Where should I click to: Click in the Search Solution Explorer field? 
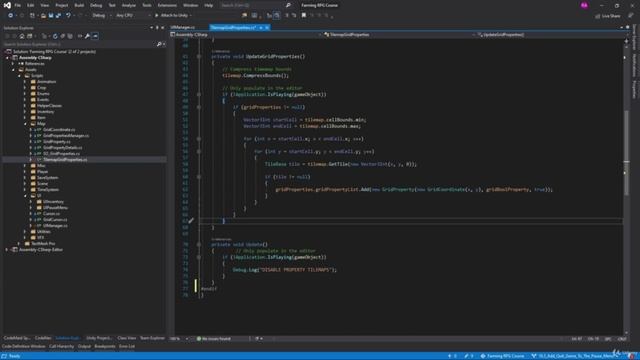[80, 44]
